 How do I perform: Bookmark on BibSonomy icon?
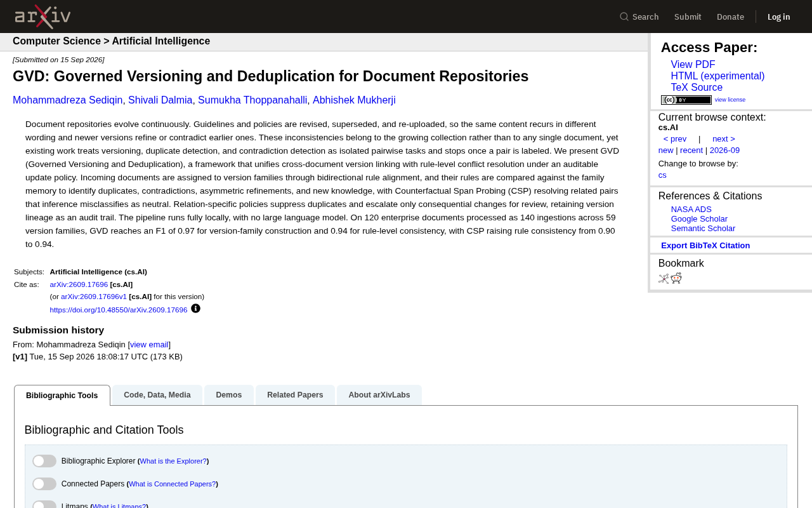(664, 278)
